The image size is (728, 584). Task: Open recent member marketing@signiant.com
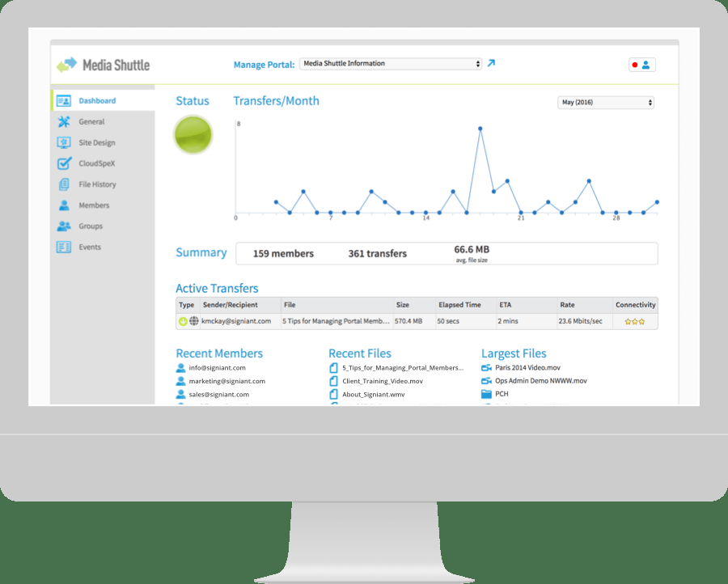click(x=227, y=381)
